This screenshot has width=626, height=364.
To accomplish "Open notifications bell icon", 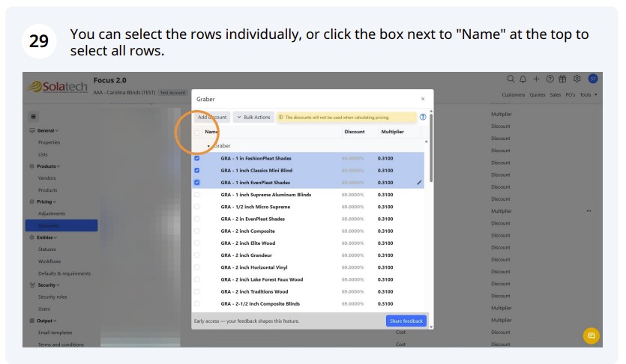I will (523, 79).
